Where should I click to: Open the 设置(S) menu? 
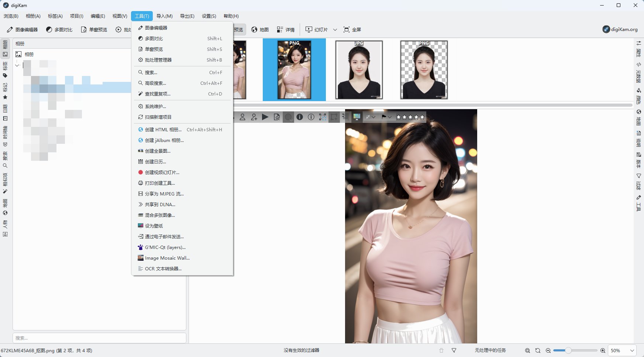(209, 16)
